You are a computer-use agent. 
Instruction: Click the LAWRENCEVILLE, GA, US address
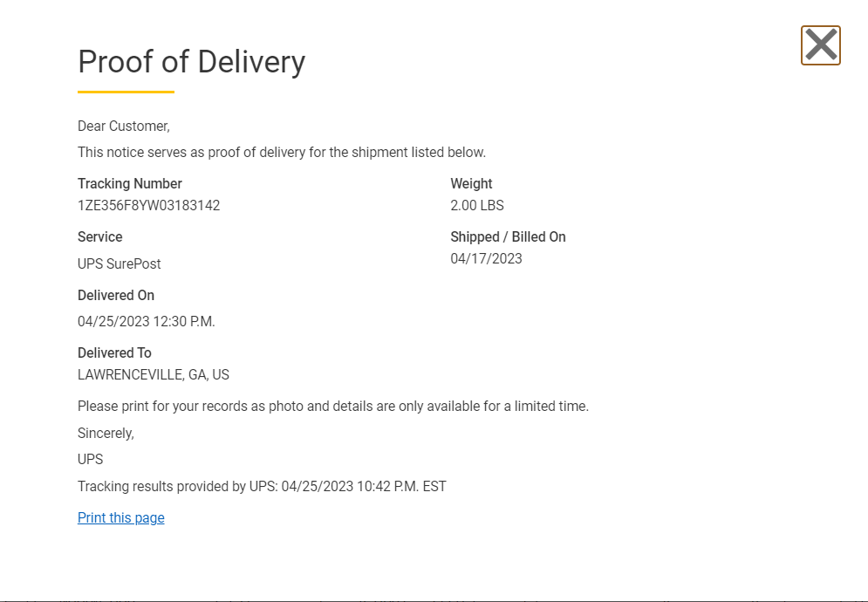coord(153,375)
